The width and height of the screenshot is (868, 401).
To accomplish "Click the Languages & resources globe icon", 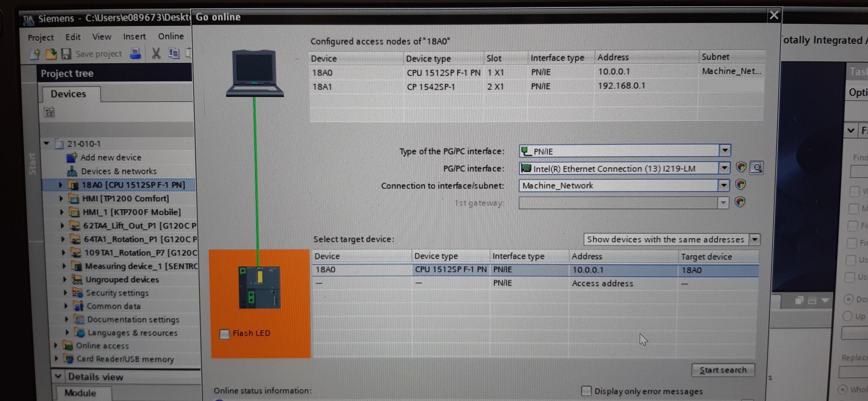I will tap(80, 333).
